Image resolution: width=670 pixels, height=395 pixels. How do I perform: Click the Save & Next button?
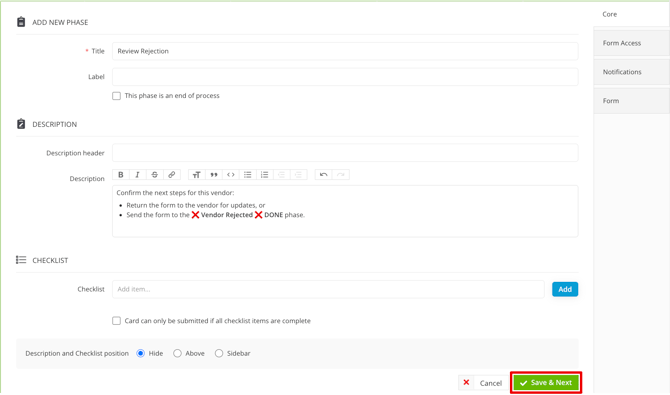[546, 383]
